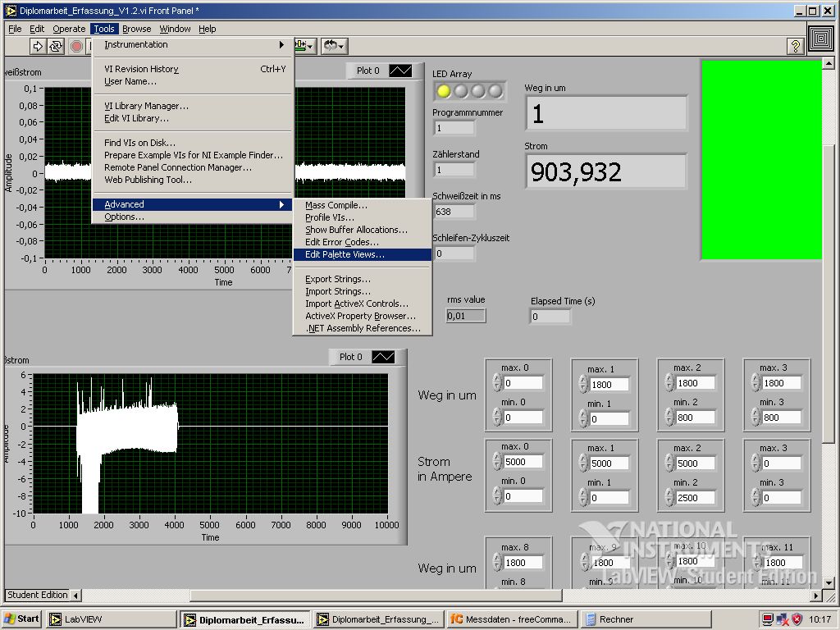Open the Resize Objects dropdown in toolbar
This screenshot has width=840, height=630.
click(305, 47)
